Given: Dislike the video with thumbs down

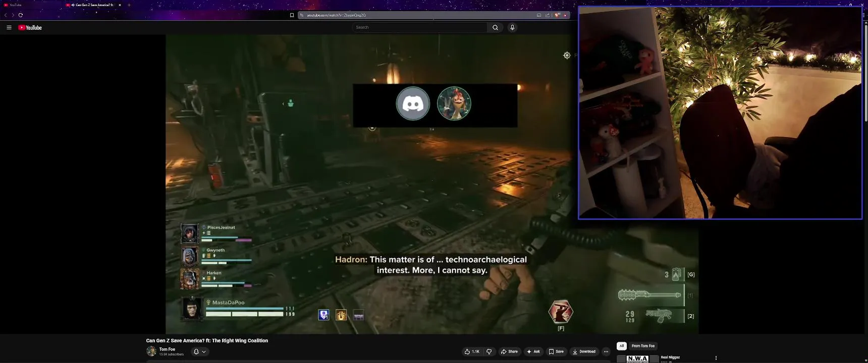Looking at the screenshot, I should click(x=489, y=352).
